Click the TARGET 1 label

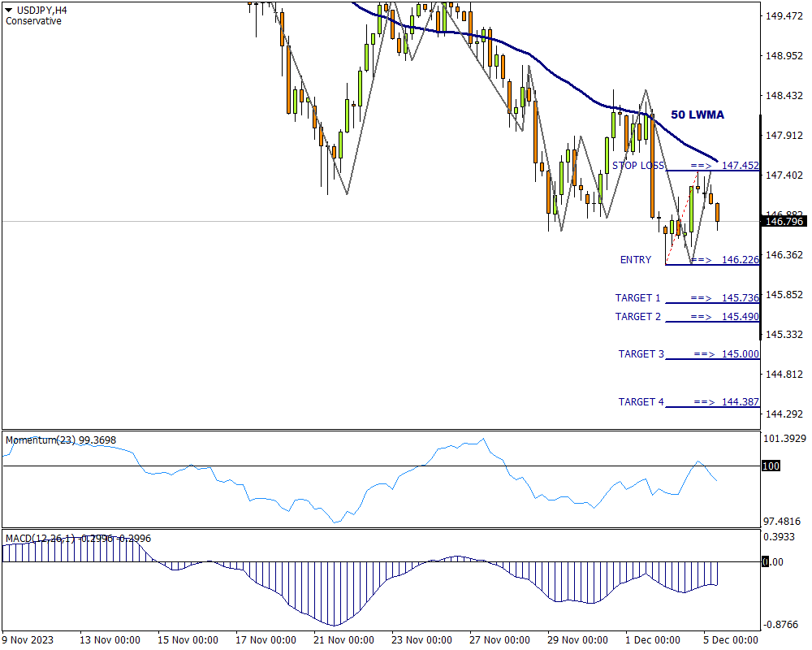tap(638, 298)
